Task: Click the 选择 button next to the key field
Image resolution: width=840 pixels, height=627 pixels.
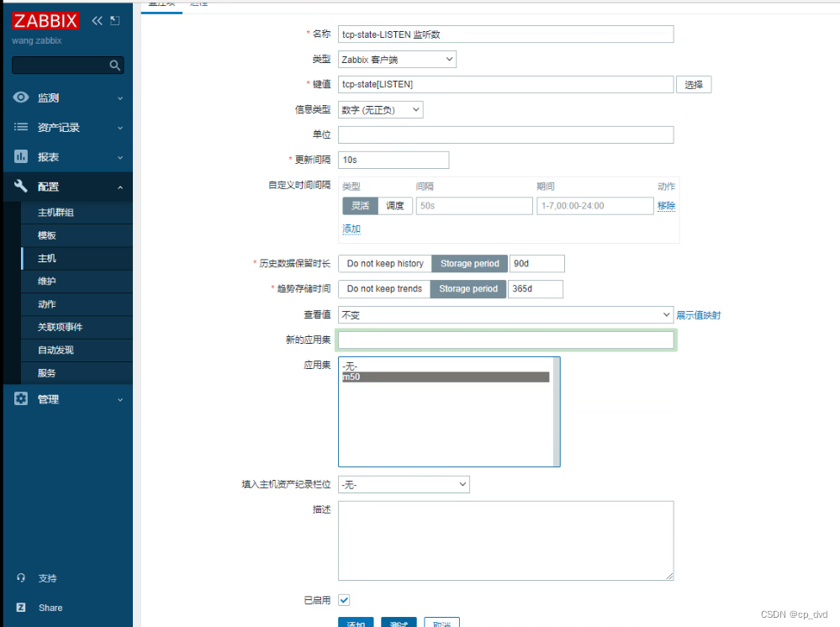Action: (x=694, y=84)
